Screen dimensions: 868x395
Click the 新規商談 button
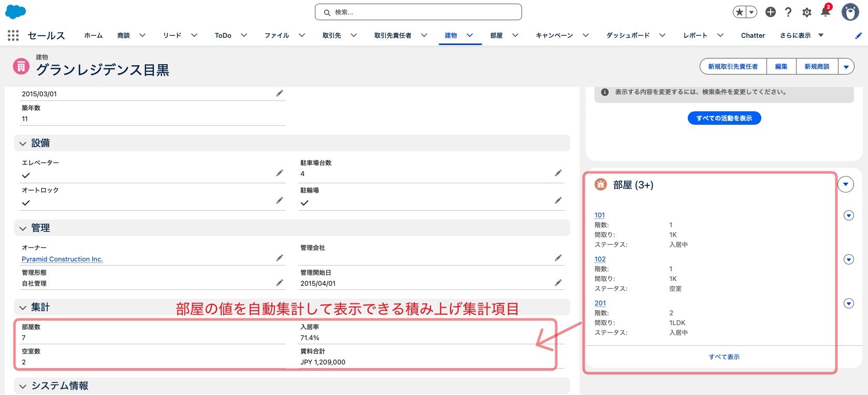(x=817, y=66)
